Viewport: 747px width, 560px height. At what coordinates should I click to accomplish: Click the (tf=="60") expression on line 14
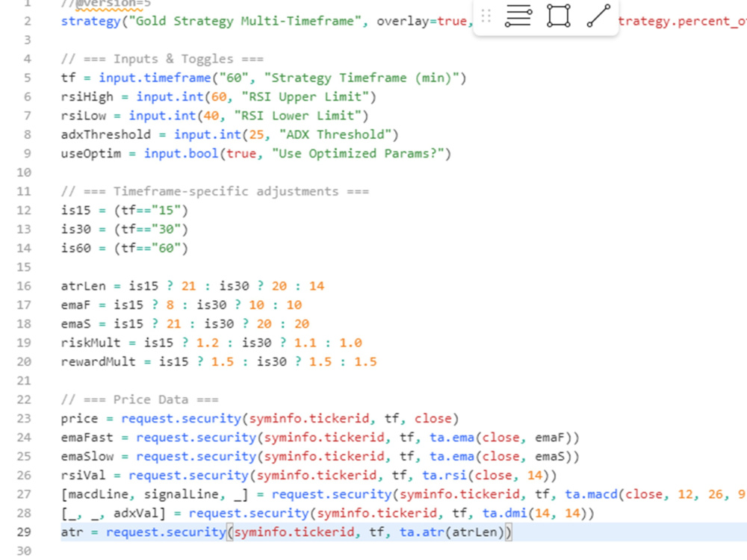click(151, 249)
